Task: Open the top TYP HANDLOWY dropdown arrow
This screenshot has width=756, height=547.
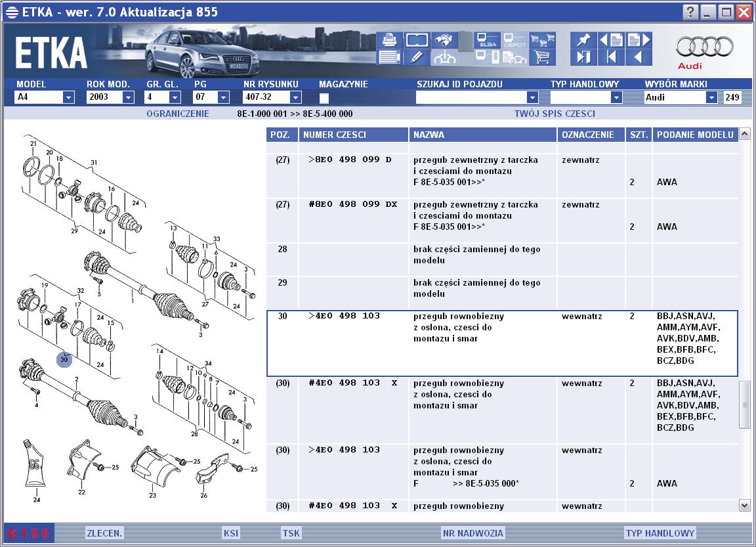Action: coord(616,97)
